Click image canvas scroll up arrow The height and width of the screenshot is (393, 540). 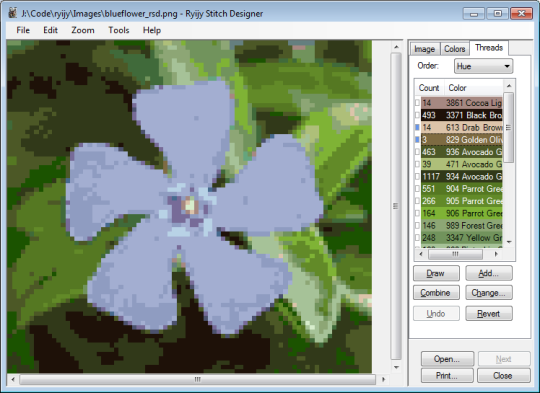(x=396, y=47)
